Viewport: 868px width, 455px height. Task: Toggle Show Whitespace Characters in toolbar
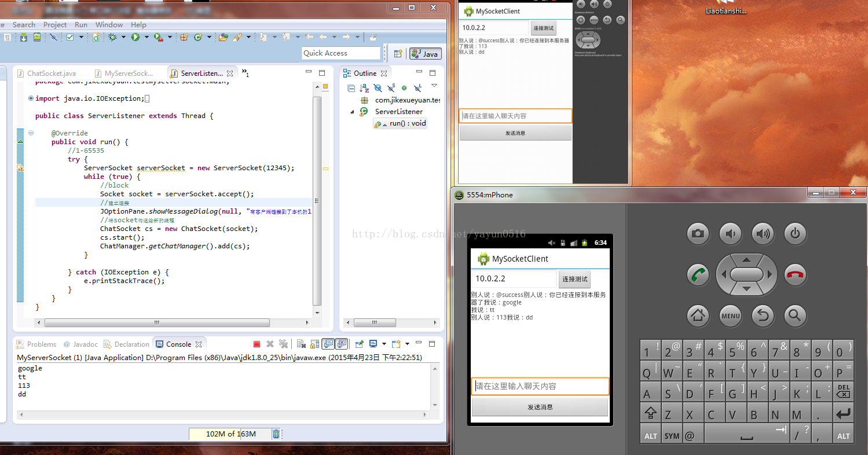(7, 37)
